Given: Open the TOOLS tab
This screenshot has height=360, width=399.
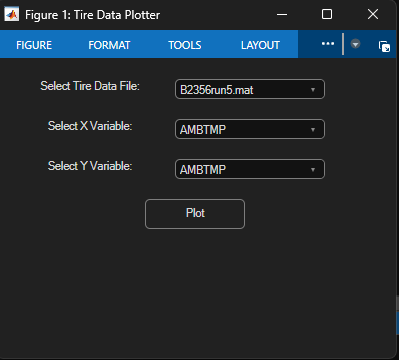Looking at the screenshot, I should coord(185,45).
